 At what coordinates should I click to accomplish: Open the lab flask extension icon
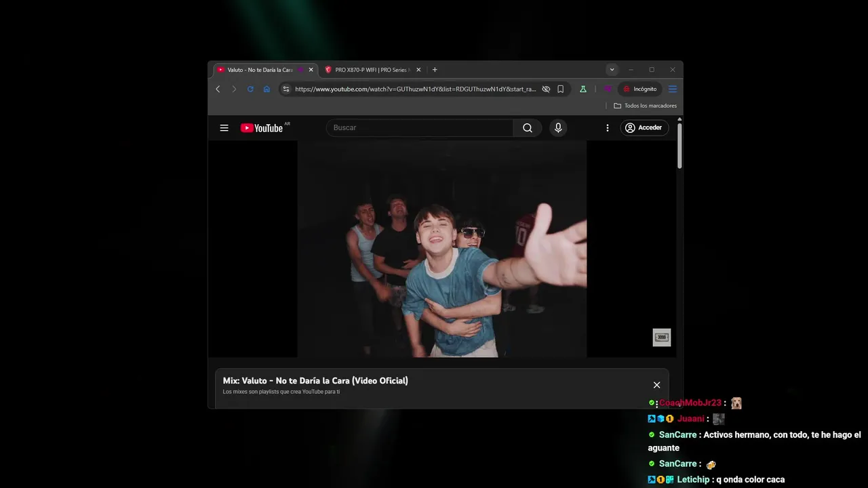[x=583, y=89]
